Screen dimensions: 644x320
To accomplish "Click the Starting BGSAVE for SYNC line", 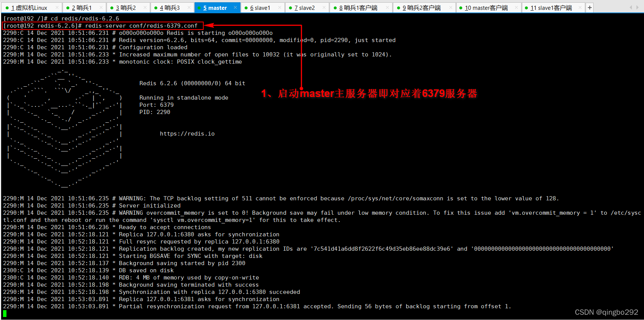I will (x=133, y=256).
